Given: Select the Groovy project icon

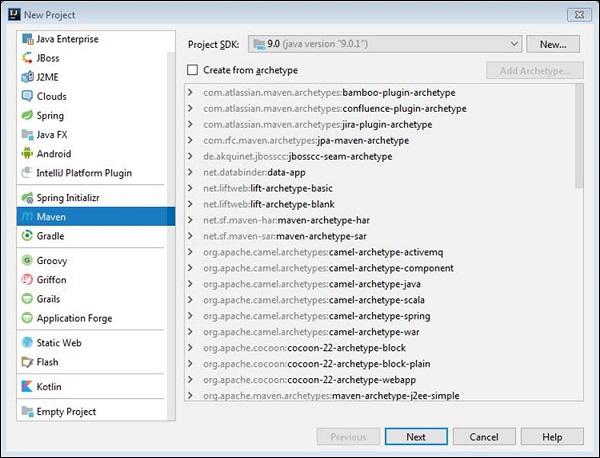Looking at the screenshot, I should tap(27, 261).
